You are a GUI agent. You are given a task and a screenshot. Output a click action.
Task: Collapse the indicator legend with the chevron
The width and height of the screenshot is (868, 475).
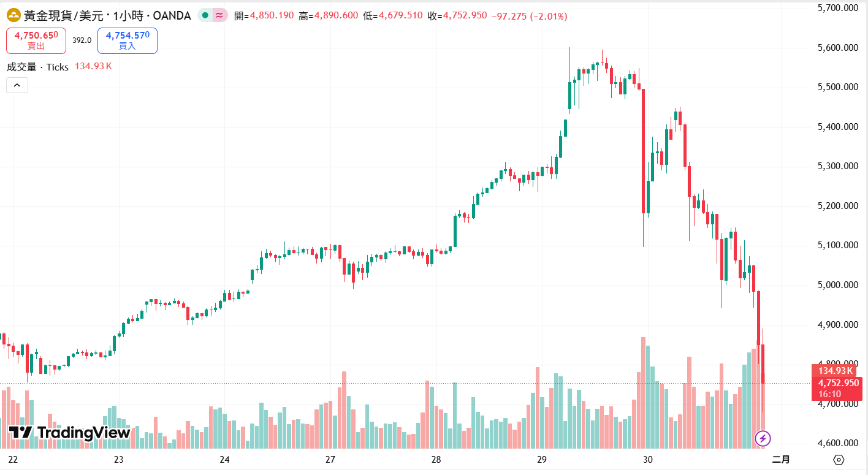click(x=17, y=85)
